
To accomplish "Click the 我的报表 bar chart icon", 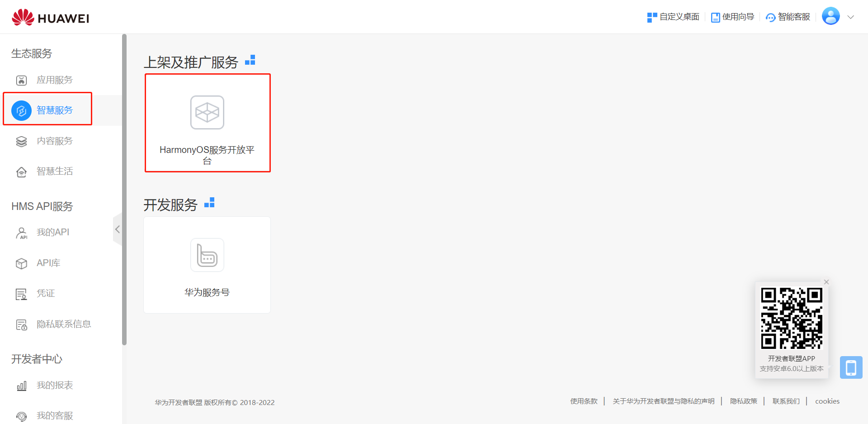I will point(21,386).
